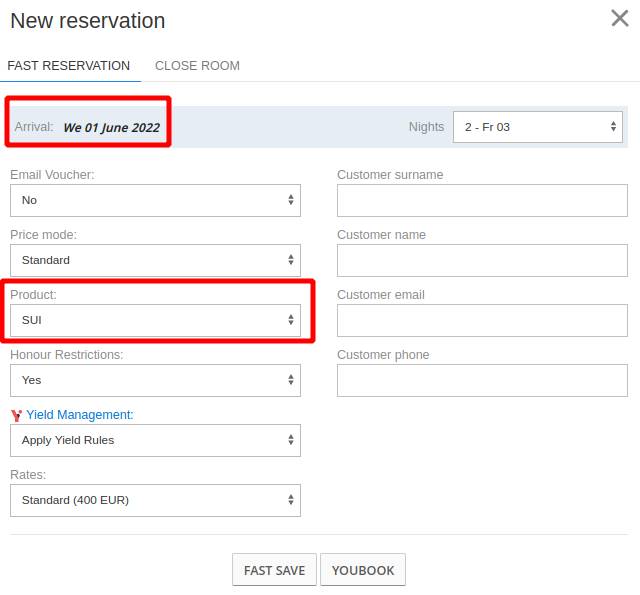Switch to the Close Room tab
This screenshot has height=595, width=640.
[x=197, y=66]
